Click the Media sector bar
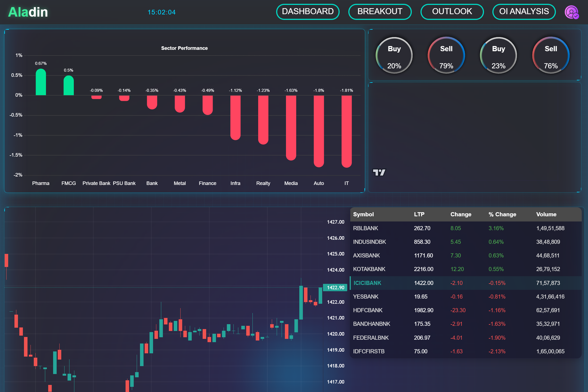The height and width of the screenshot is (392, 588). pos(291,128)
